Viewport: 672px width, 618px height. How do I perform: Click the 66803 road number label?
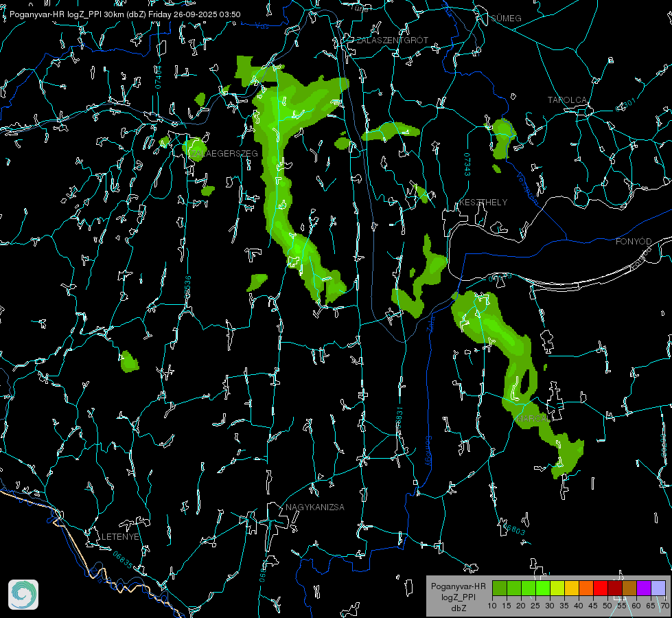513,529
